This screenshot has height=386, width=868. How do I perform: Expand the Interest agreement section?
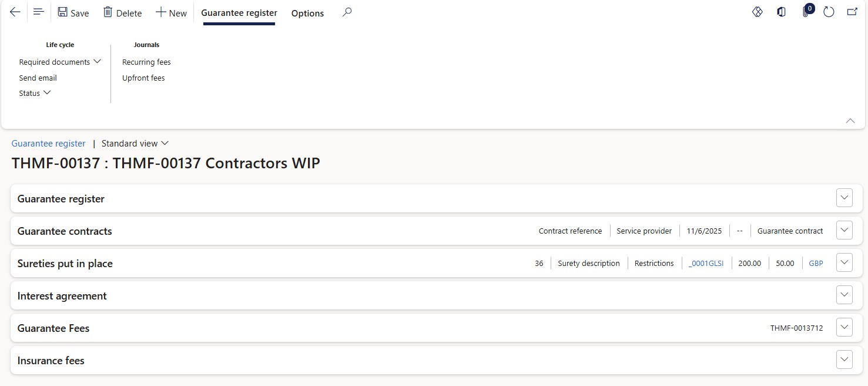pyautogui.click(x=844, y=295)
